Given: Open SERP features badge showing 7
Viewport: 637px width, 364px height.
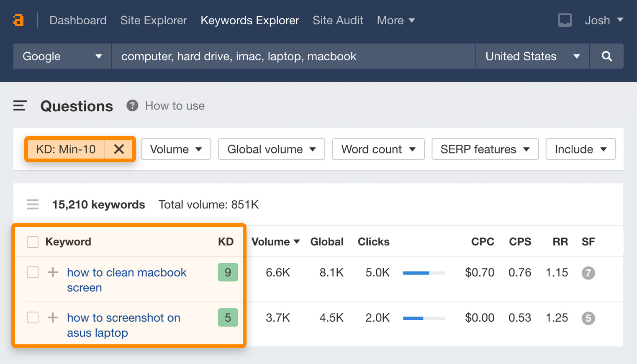Looking at the screenshot, I should click(x=588, y=273).
